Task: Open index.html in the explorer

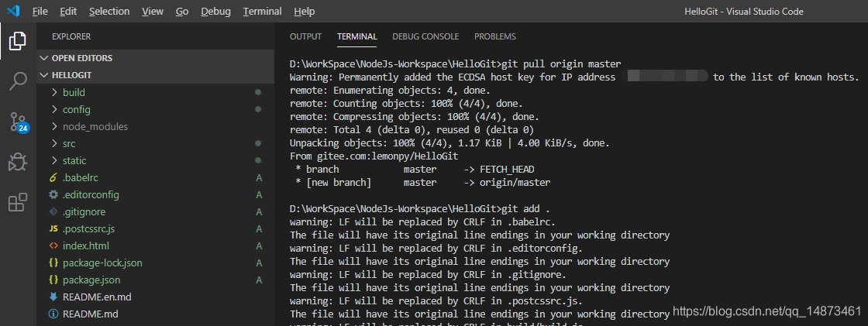Action: [156, 245]
